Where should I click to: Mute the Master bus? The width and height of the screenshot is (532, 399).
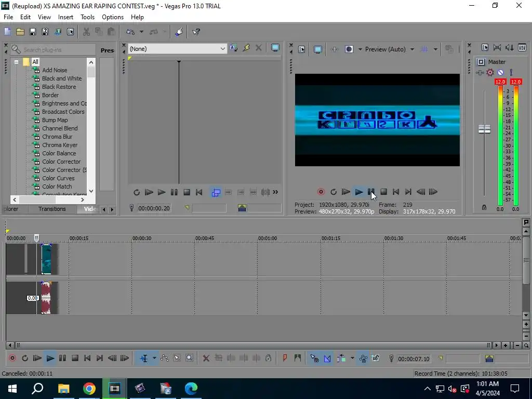click(x=500, y=73)
